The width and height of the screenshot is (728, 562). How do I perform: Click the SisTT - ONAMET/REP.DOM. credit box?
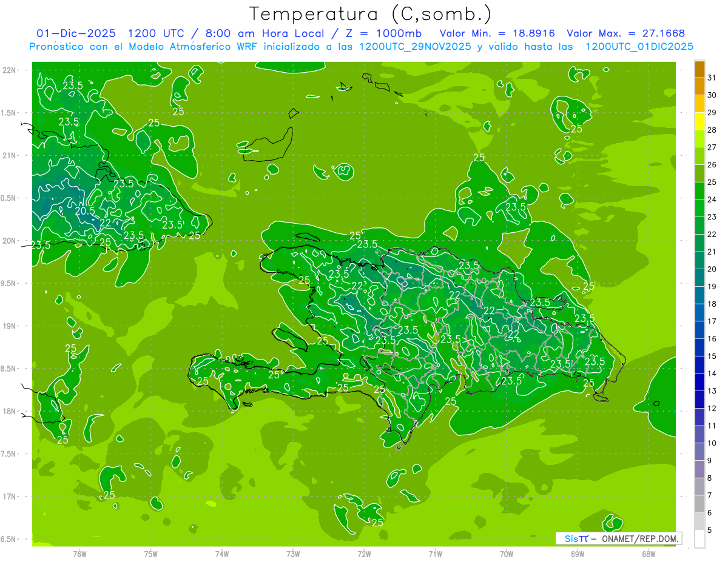click(x=618, y=538)
